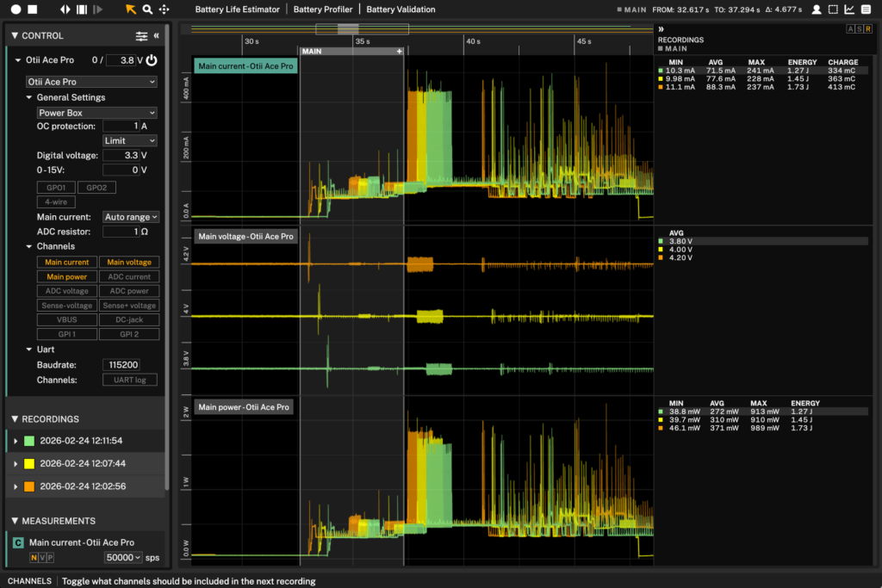Start a new recording with the record button
The image size is (882, 588).
(16, 9)
